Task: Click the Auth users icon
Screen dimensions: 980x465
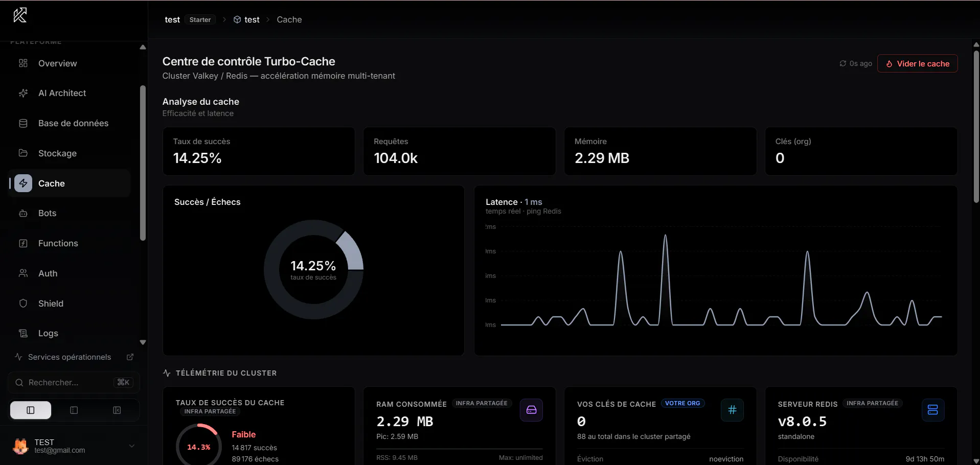Action: click(x=23, y=273)
